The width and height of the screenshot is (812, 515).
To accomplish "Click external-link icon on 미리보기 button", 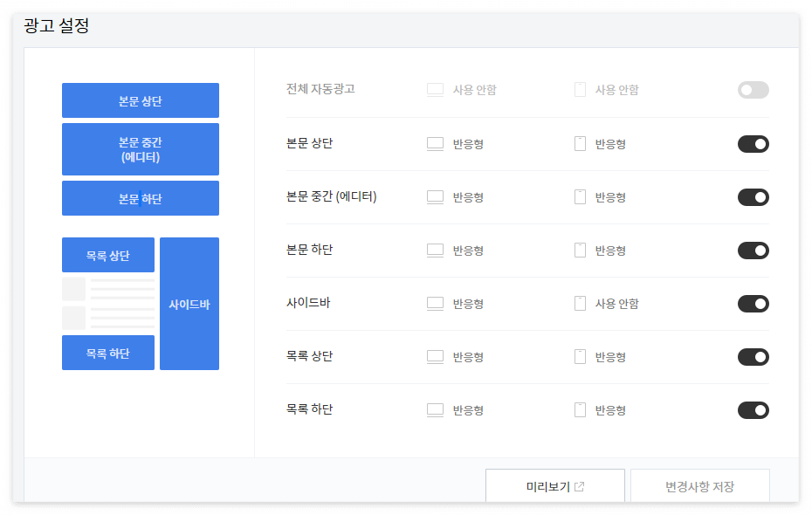I will coord(580,486).
